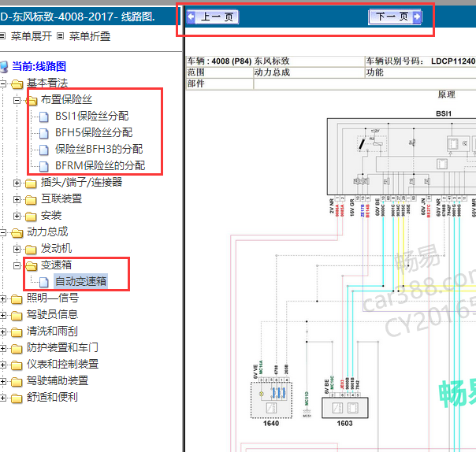Screen dimensions: 476x452
Task: Click the 原理 label above the diagram
Action: click(446, 94)
